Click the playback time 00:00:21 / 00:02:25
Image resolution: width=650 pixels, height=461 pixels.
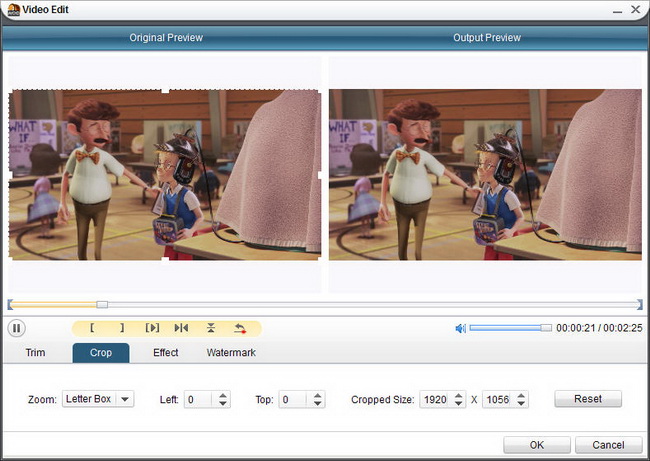pos(599,328)
